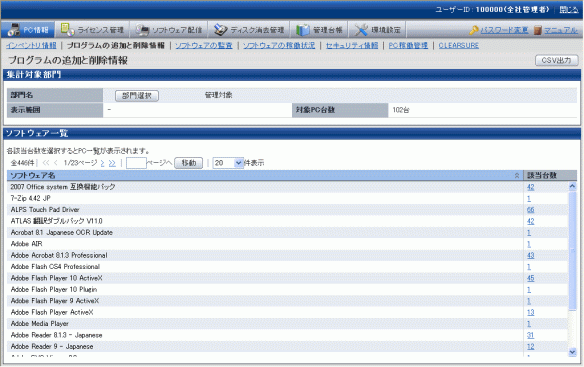584x367 pixels.
Task: Select the Adobe AIR row text
Action: [x=26, y=244]
